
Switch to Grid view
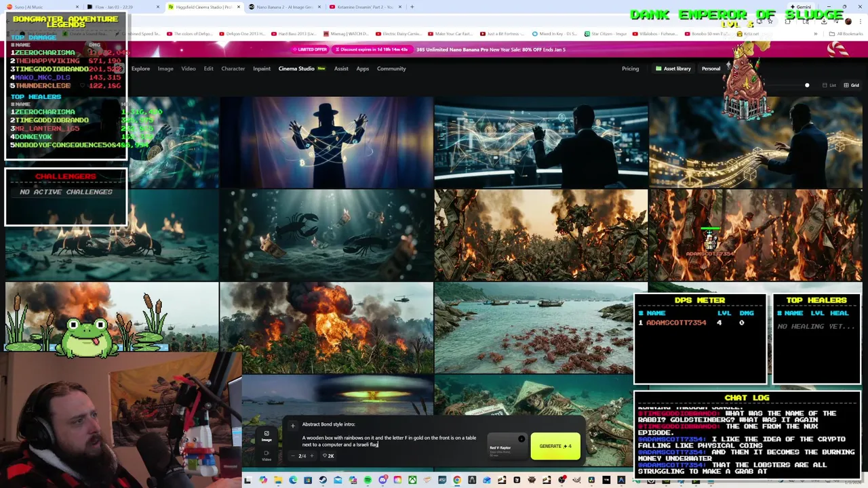click(851, 85)
